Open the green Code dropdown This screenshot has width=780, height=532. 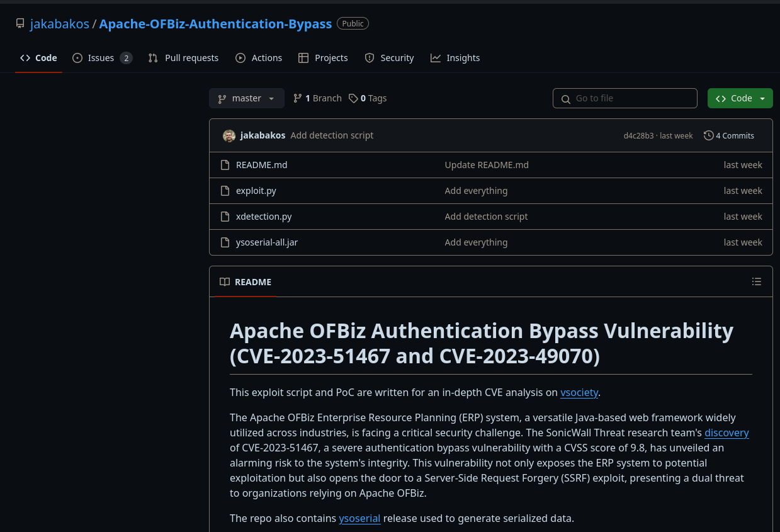(x=740, y=98)
